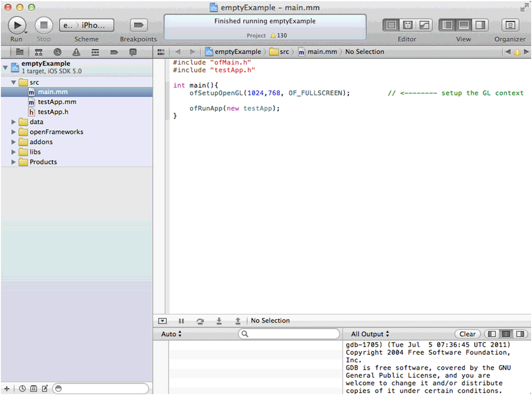This screenshot has width=532, height=395.
Task: Open the Organizer window
Action: point(510,25)
